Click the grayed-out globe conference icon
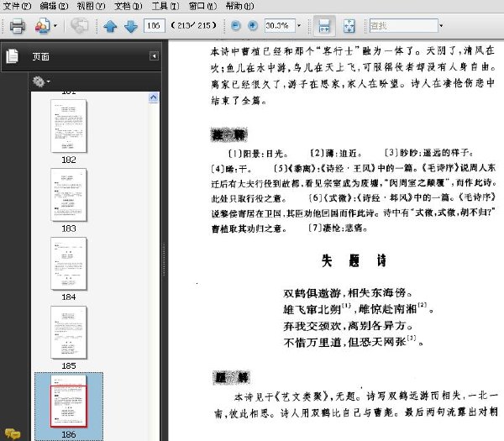504x441 pixels. 79,26
